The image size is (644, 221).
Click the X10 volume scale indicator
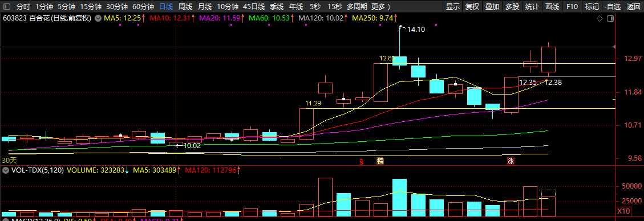click(623, 211)
